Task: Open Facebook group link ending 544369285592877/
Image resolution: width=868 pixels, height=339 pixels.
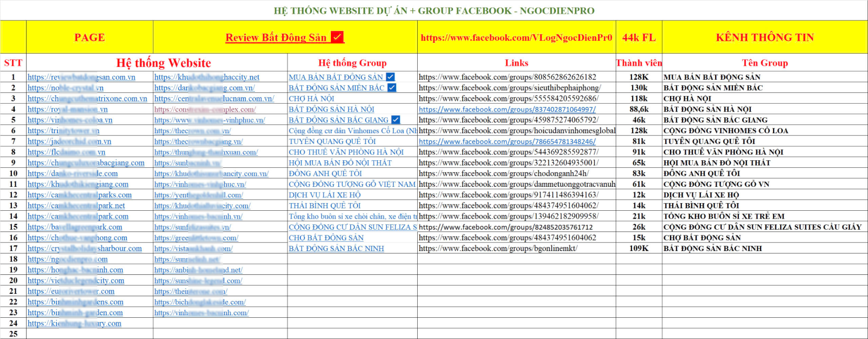Action: tap(508, 152)
